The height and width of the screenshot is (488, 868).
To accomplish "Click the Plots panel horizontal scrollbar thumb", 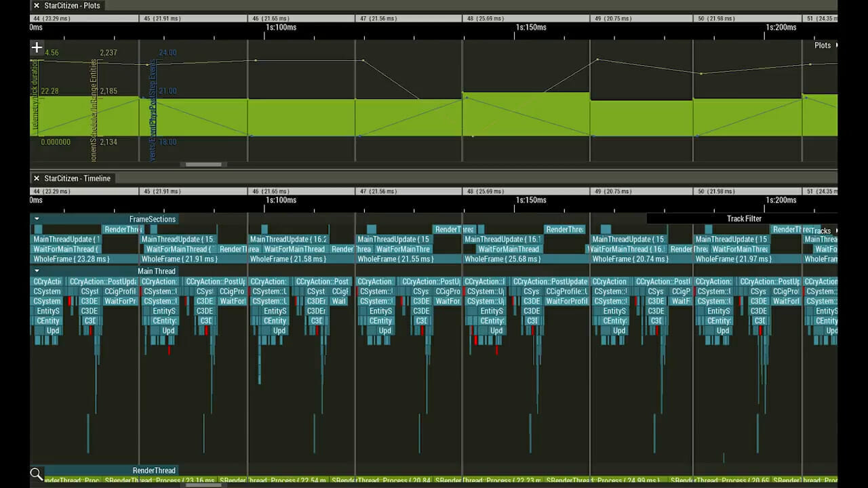I will [203, 164].
